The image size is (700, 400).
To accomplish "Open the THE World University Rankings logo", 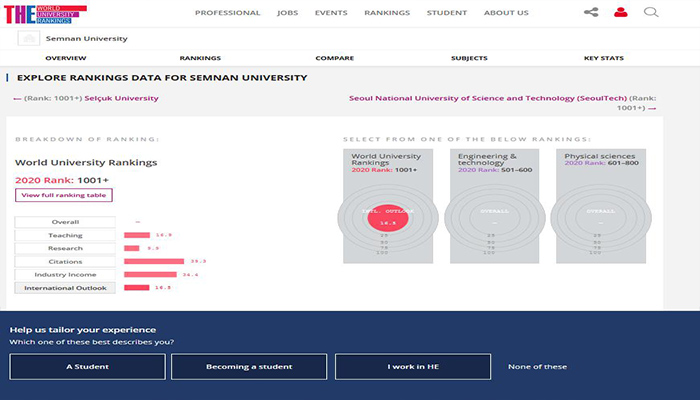I will (x=45, y=14).
